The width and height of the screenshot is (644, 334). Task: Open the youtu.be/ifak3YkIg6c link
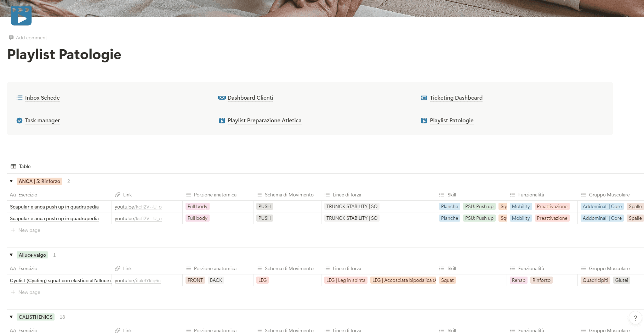(137, 280)
